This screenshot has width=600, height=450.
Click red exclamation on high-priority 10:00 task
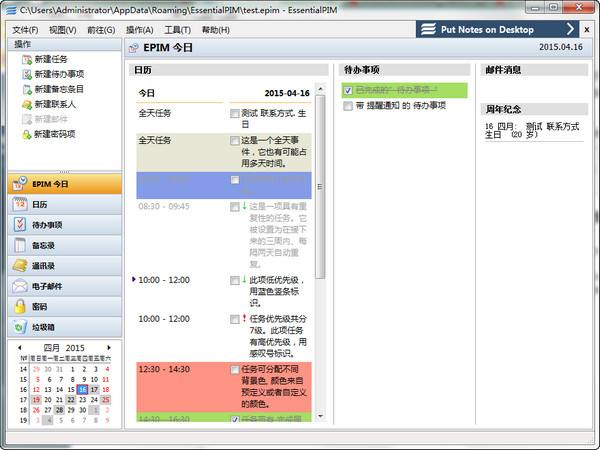point(244,318)
